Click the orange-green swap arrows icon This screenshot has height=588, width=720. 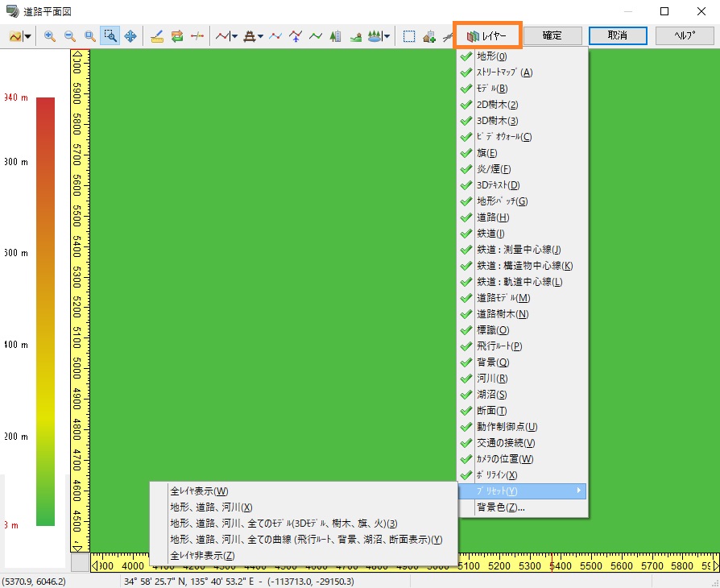[x=177, y=35]
